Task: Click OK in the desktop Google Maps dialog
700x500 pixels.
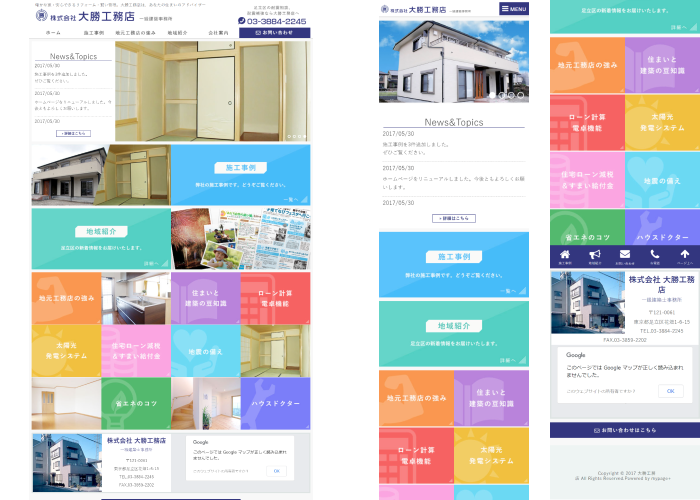Action: click(277, 471)
